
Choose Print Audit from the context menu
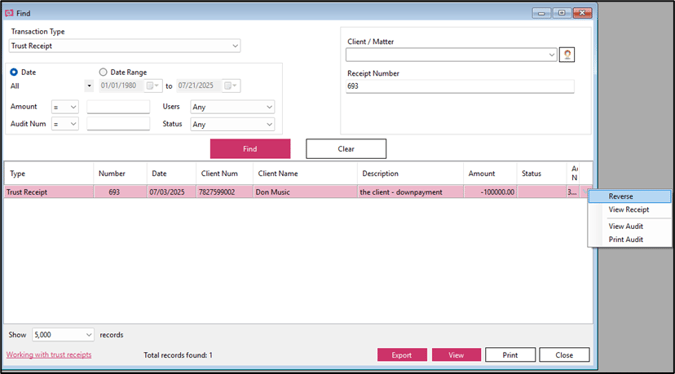pos(629,239)
